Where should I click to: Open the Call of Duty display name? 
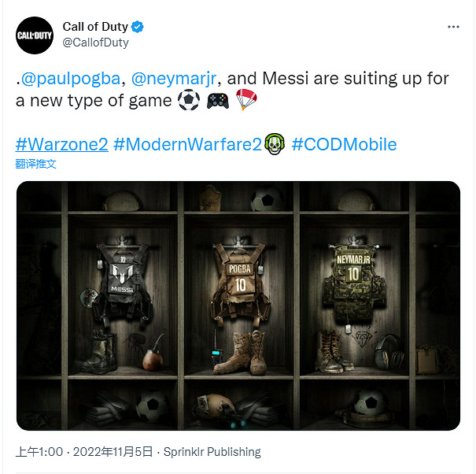click(x=95, y=28)
